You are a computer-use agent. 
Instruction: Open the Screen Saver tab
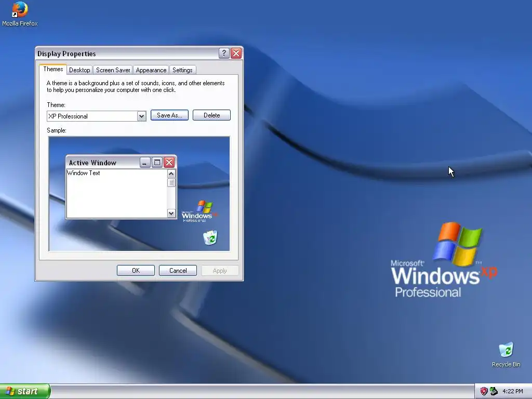pos(113,70)
